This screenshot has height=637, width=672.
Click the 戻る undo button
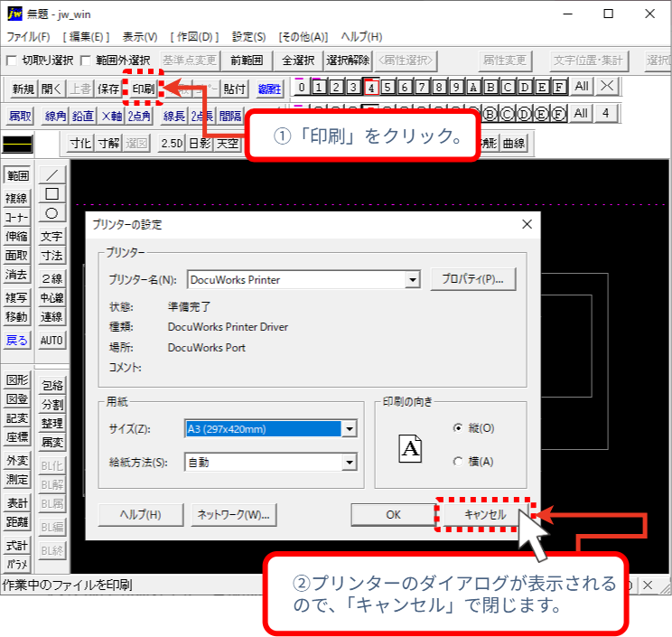click(17, 341)
